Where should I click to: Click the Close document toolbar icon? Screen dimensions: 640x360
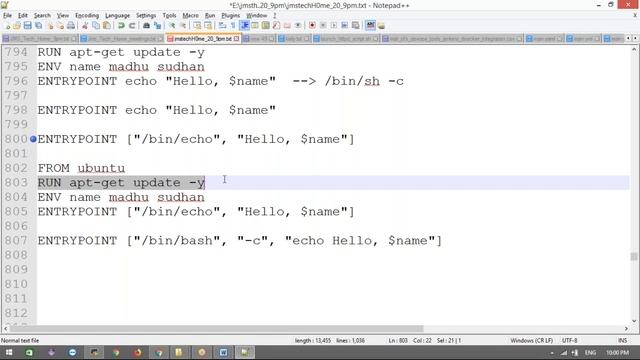[50, 26]
